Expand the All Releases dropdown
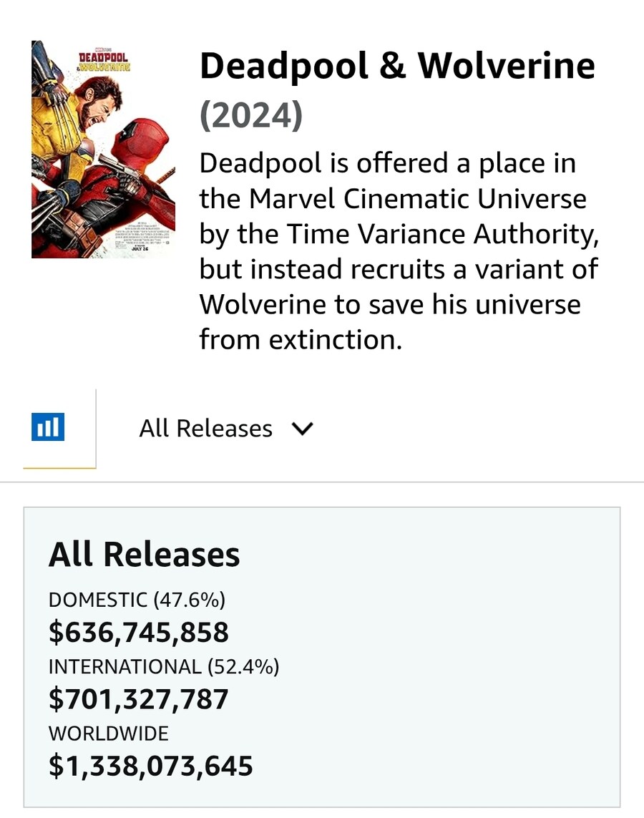This screenshot has width=644, height=818. tap(226, 429)
